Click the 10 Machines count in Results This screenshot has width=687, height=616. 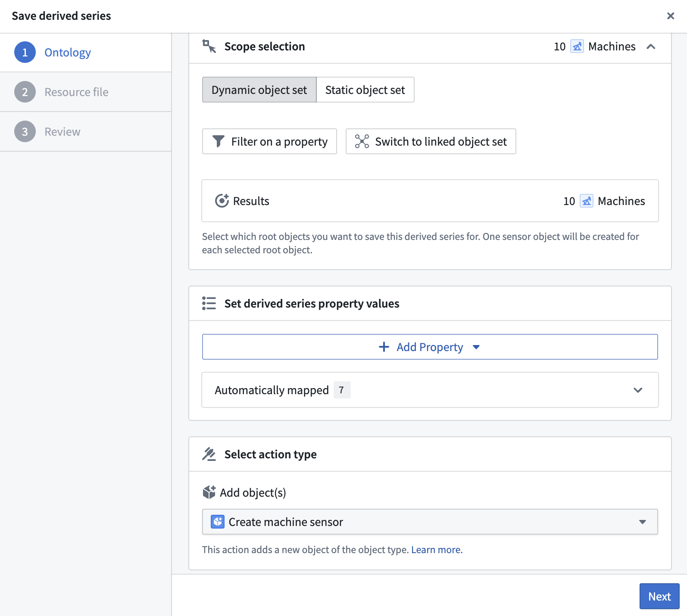(604, 201)
